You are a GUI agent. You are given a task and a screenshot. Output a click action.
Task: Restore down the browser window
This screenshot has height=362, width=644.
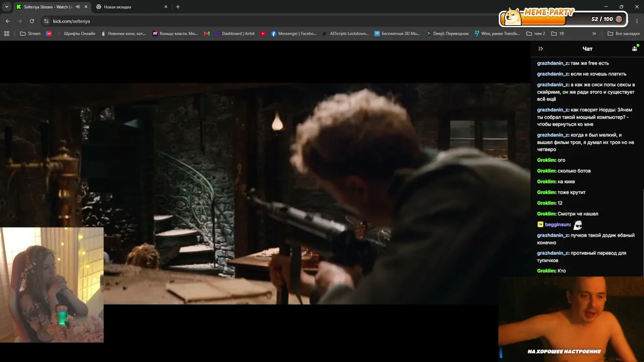point(621,7)
